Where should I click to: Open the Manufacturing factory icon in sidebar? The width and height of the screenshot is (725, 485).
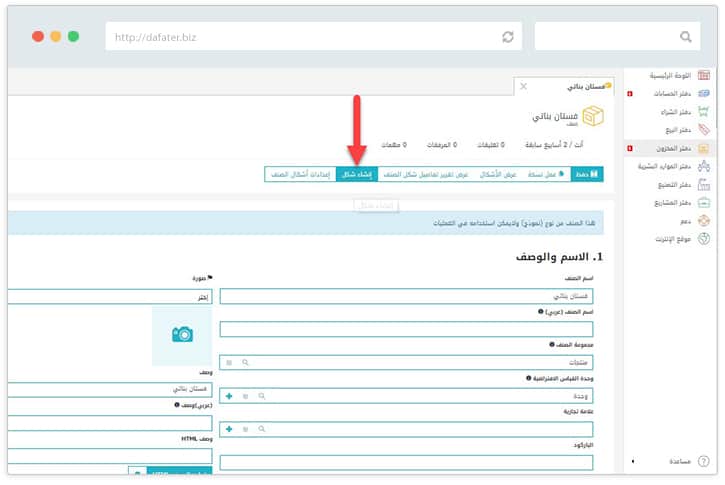tap(704, 184)
